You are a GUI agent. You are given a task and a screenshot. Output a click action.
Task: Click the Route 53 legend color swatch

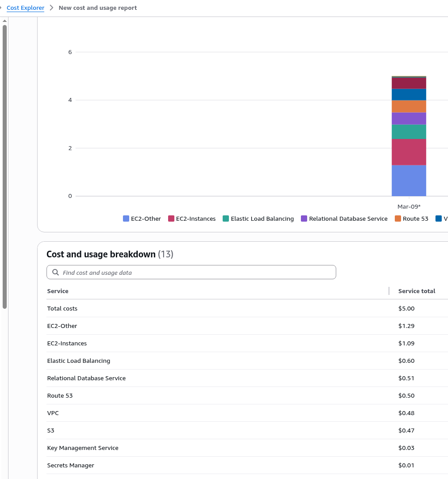click(x=398, y=218)
